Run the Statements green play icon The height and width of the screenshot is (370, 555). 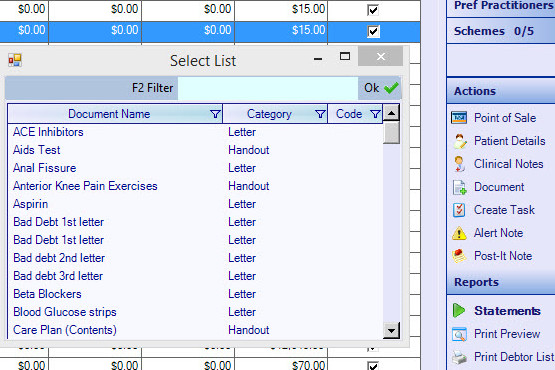[459, 311]
